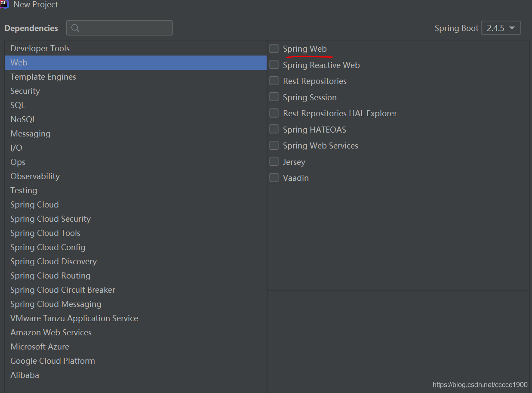
Task: Enable the Spring Session dependency
Action: click(x=274, y=97)
